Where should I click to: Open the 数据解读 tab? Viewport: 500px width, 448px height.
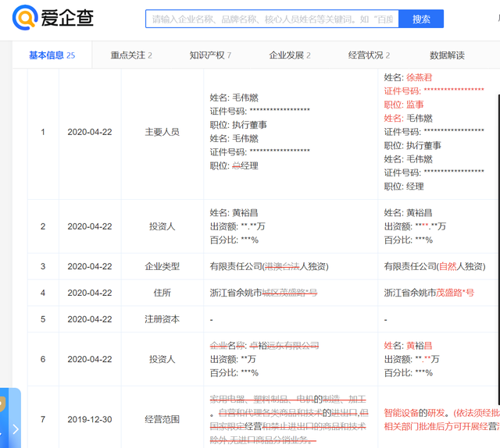point(447,55)
